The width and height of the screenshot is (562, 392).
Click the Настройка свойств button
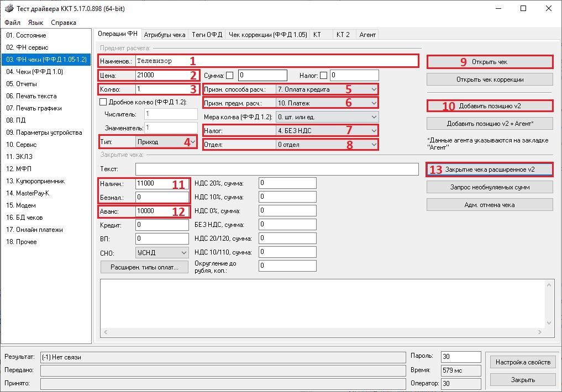[x=522, y=362]
